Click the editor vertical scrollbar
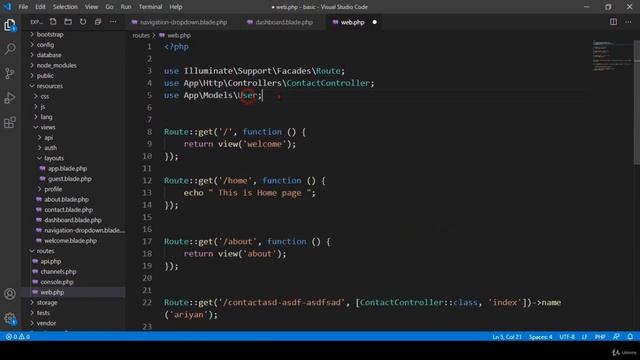Image resolution: width=640 pixels, height=360 pixels. click(636, 102)
